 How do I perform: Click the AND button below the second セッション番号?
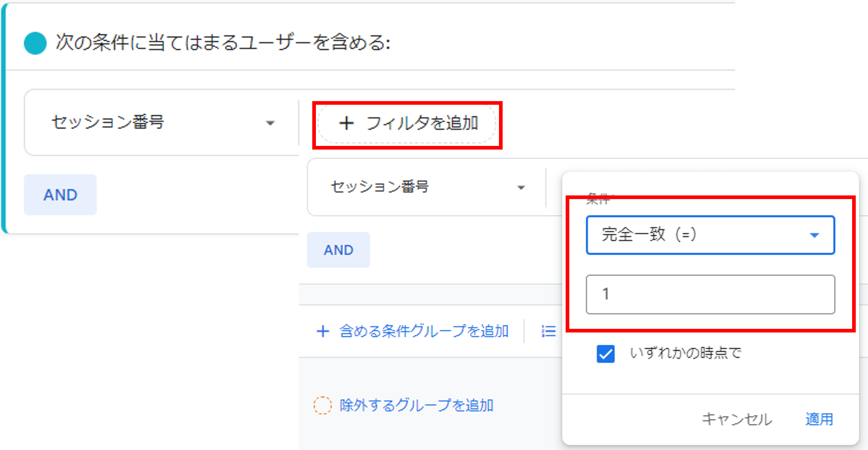[338, 249]
